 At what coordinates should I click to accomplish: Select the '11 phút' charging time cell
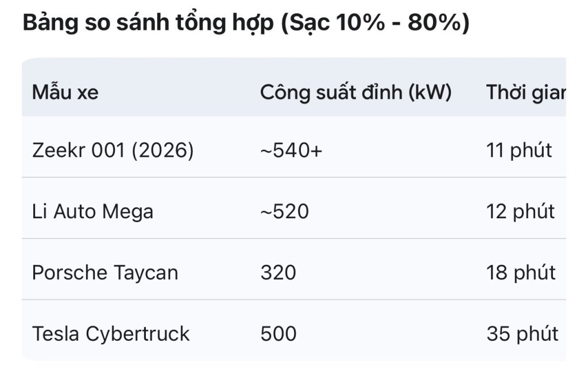click(x=519, y=151)
